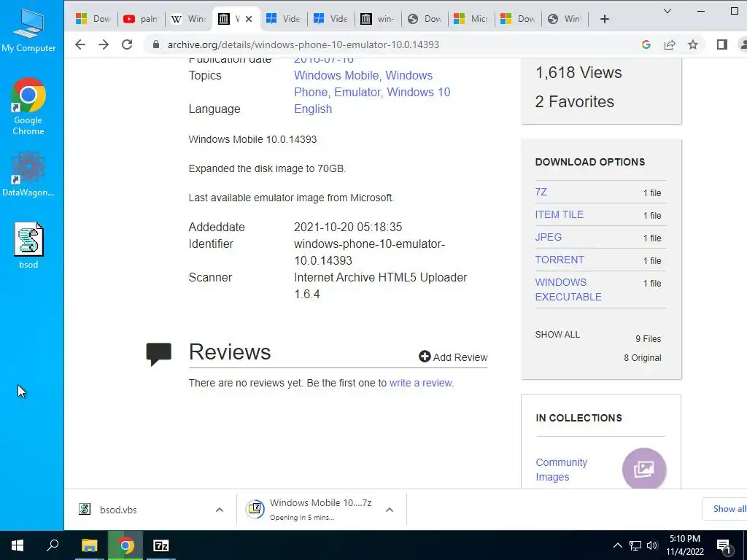Screen dimensions: 747x560
Task: Bookmark this page with star icon
Action: [693, 44]
